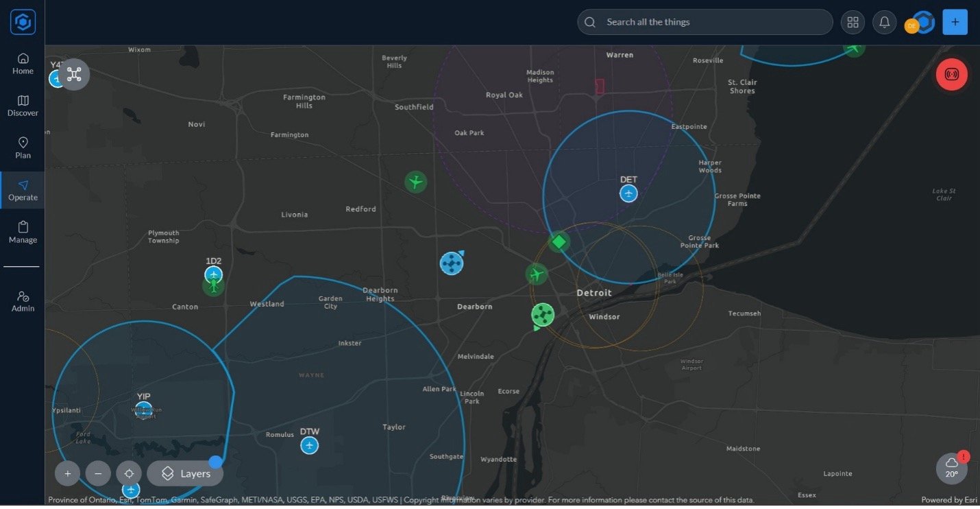Navigate to the Plan section

click(23, 147)
